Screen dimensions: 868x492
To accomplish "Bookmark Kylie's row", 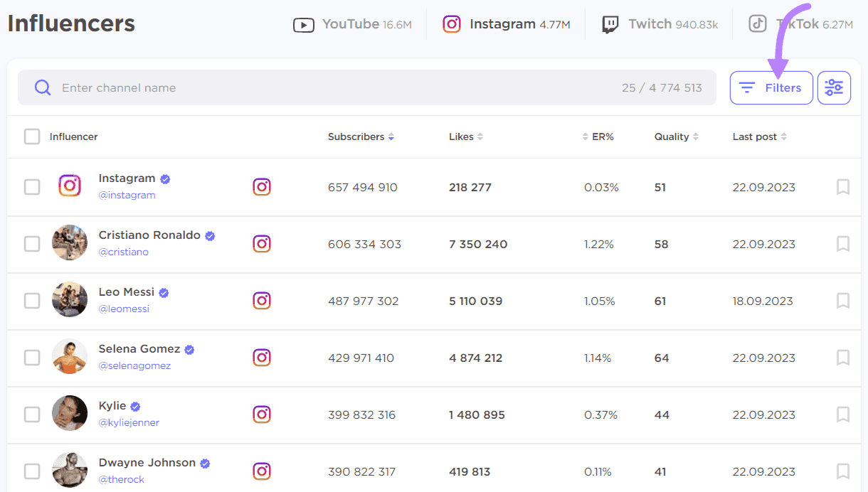I will pos(843,415).
